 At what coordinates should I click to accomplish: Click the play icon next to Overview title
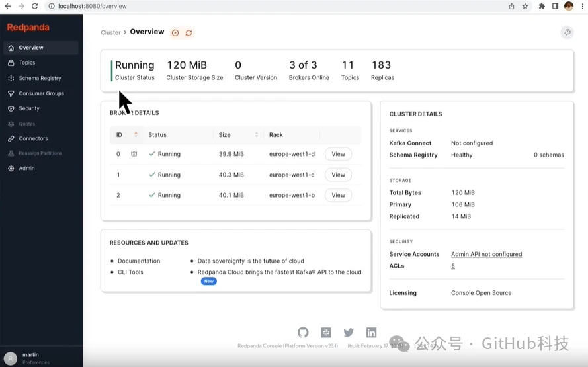(175, 33)
